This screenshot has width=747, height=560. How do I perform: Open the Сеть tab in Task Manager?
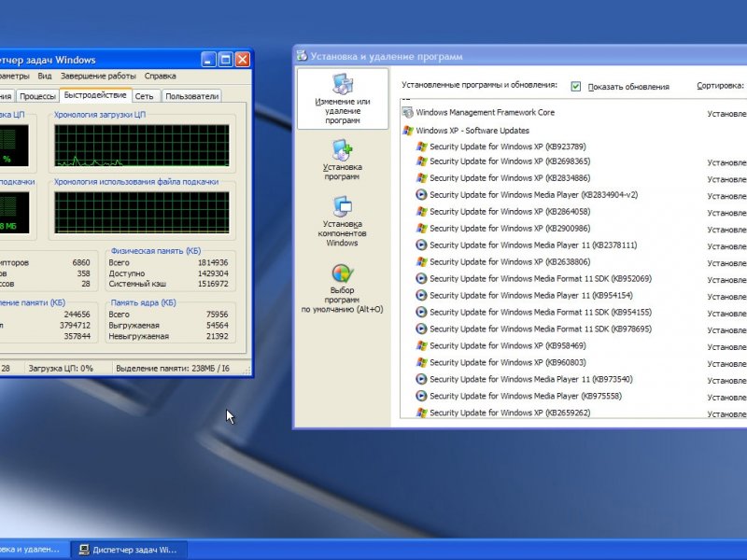pyautogui.click(x=145, y=96)
